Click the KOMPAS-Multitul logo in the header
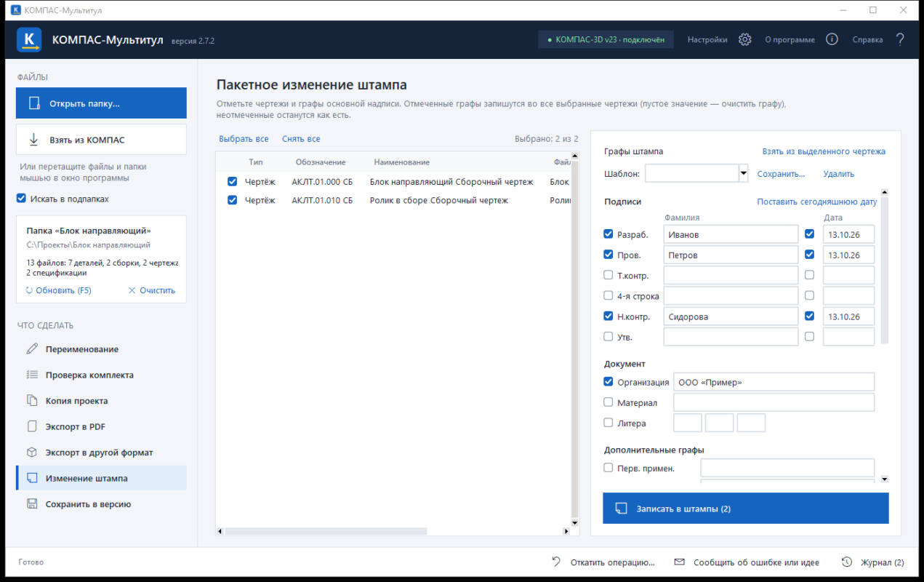This screenshot has width=924, height=582. [x=29, y=39]
